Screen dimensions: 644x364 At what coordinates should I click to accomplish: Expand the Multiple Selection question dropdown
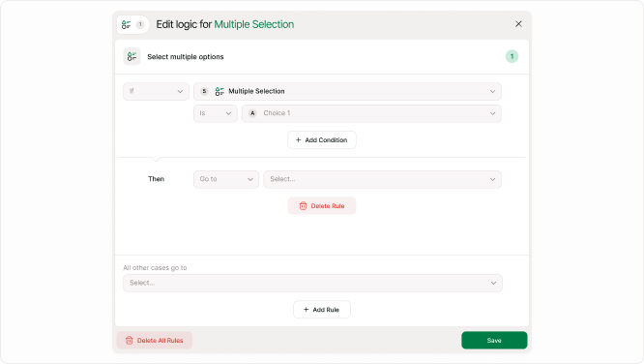[347, 91]
